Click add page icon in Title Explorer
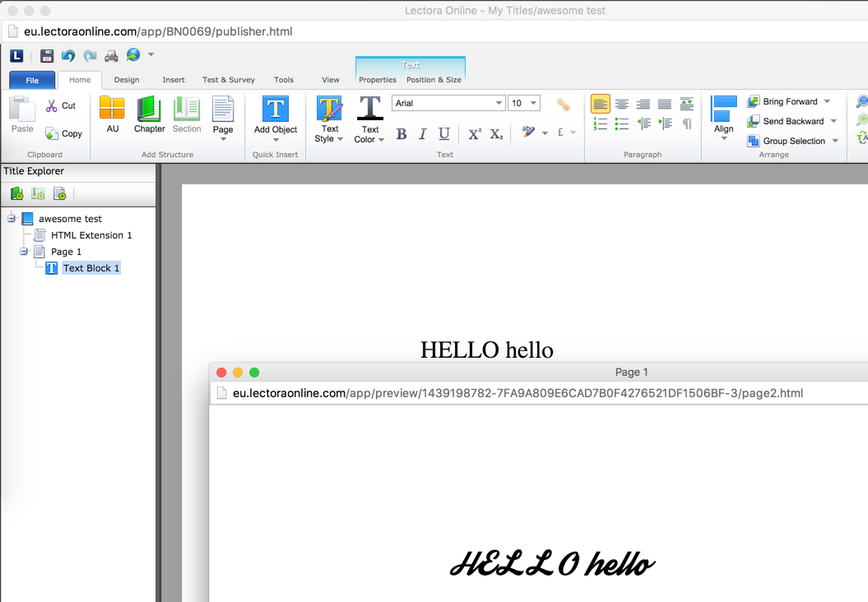The width and height of the screenshot is (868, 602). point(59,193)
